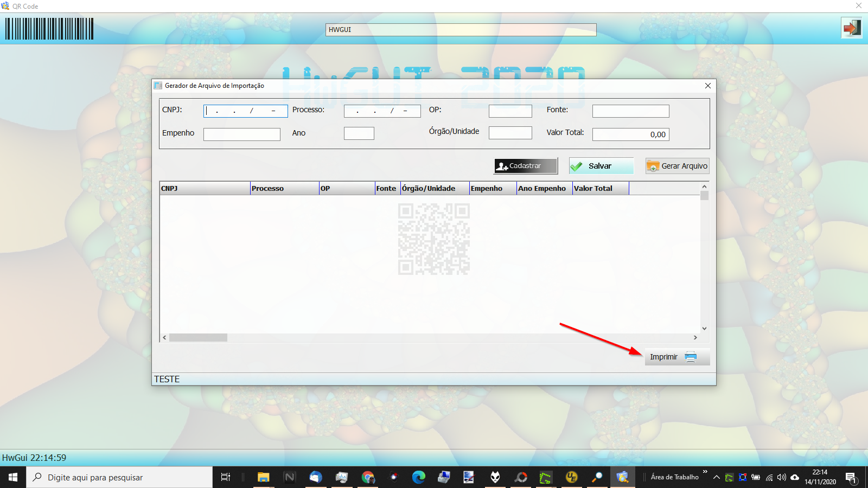
Task: Select the Fonte column header
Action: pyautogui.click(x=388, y=188)
